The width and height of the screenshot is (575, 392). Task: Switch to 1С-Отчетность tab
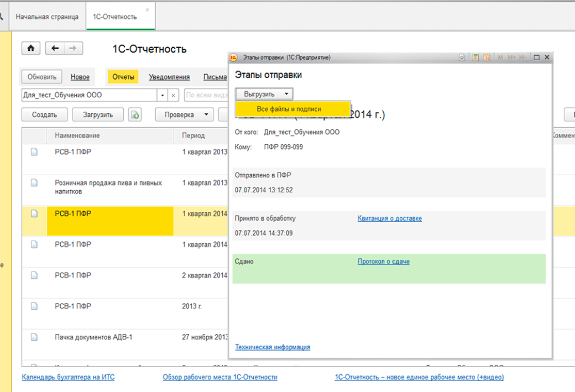click(121, 17)
